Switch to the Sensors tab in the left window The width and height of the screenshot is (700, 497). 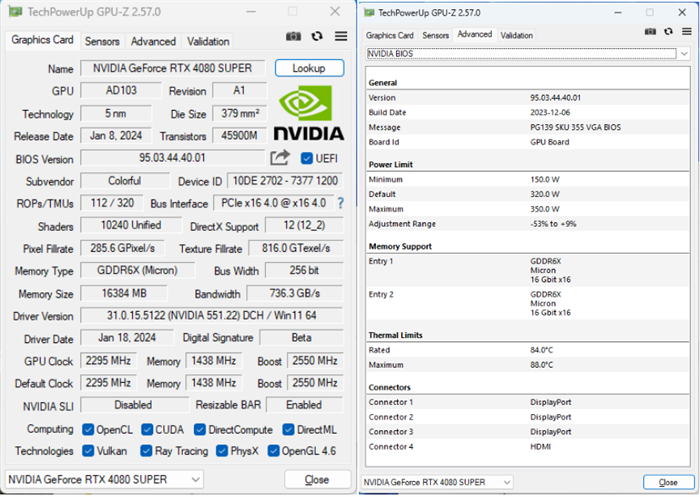[102, 42]
